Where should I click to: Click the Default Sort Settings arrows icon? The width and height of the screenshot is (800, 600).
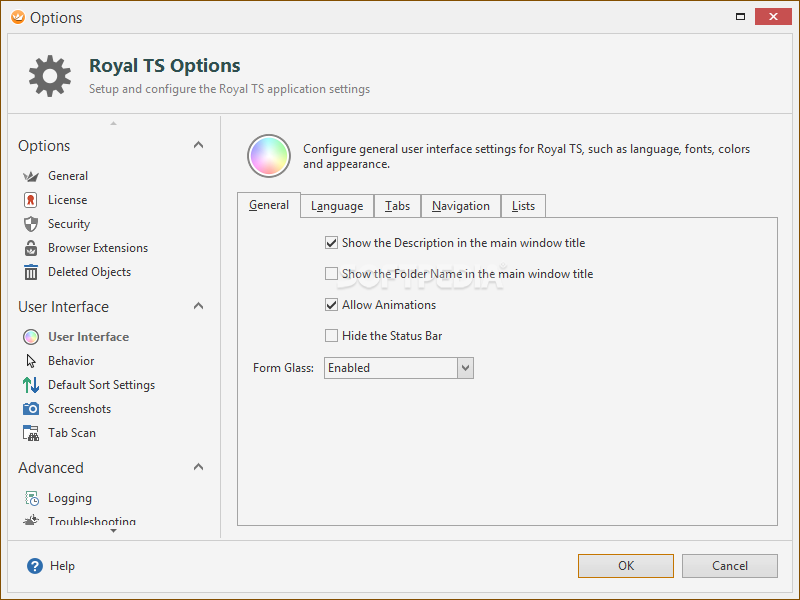click(x=31, y=385)
